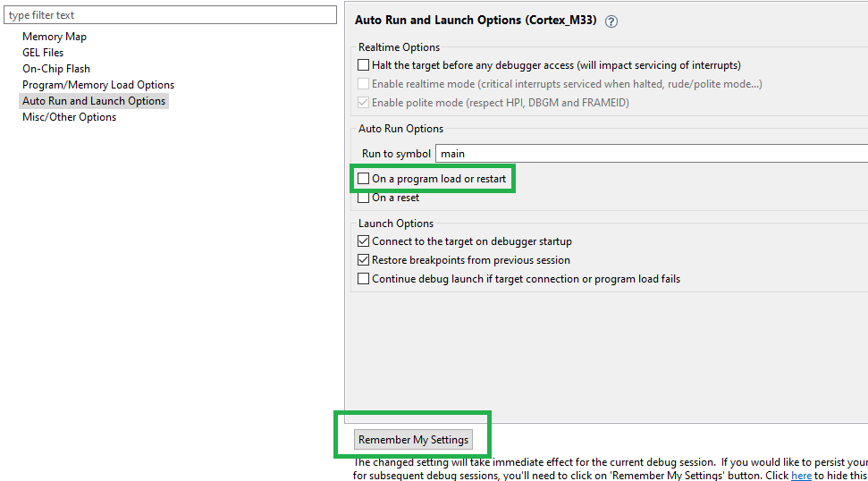The width and height of the screenshot is (868, 481).
Task: Go to On-Chip Flash options
Action: pyautogui.click(x=56, y=69)
